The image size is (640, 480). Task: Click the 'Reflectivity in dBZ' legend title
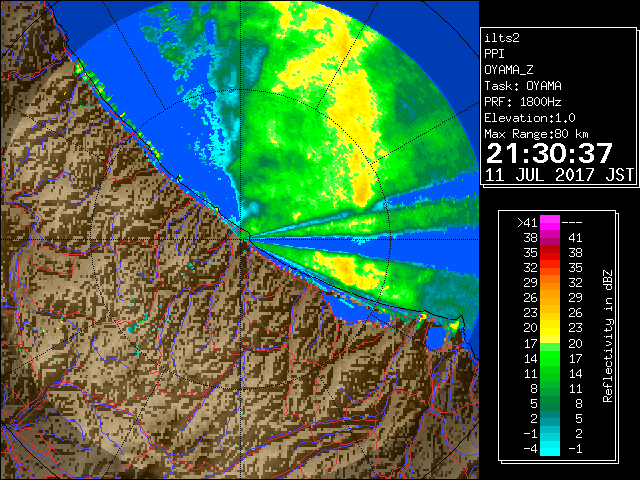(608, 336)
